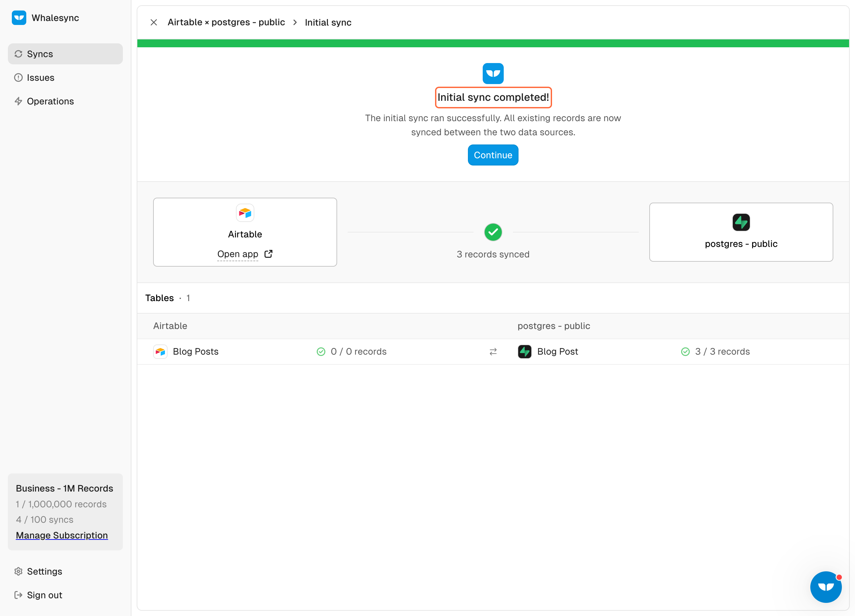855x616 pixels.
Task: Click the Settings gear icon
Action: click(x=18, y=571)
